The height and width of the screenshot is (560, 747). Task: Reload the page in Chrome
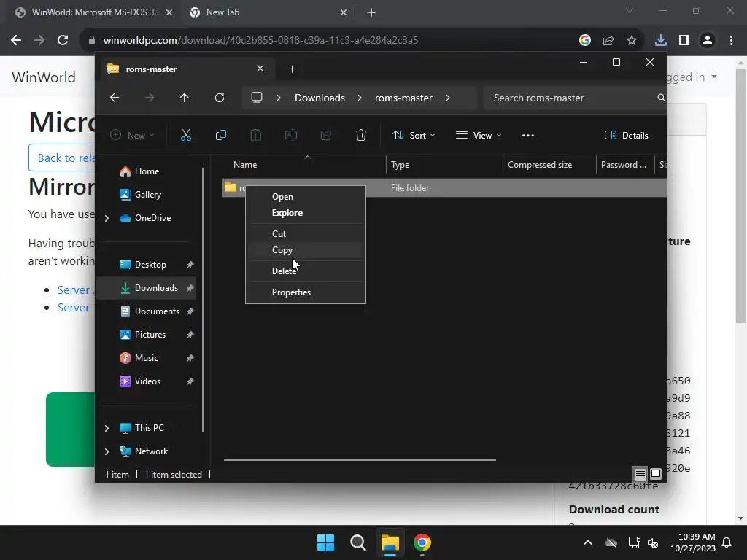[63, 41]
